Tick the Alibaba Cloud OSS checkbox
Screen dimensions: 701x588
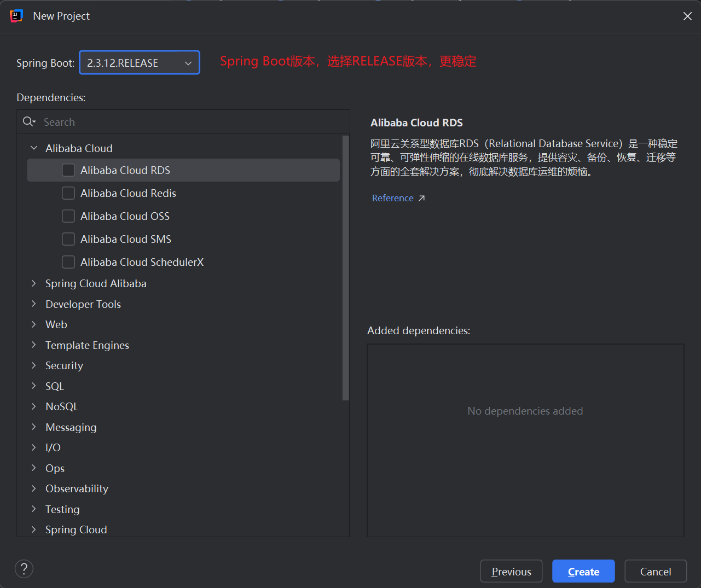point(68,216)
